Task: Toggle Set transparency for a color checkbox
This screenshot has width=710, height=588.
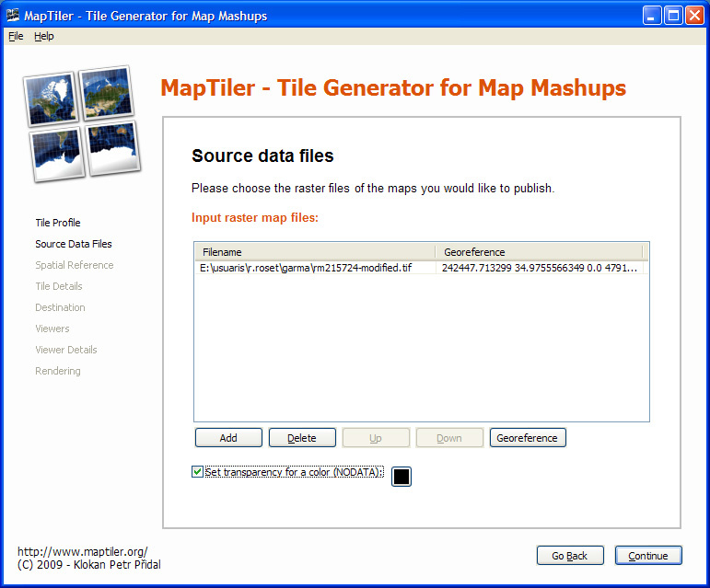Action: click(197, 472)
